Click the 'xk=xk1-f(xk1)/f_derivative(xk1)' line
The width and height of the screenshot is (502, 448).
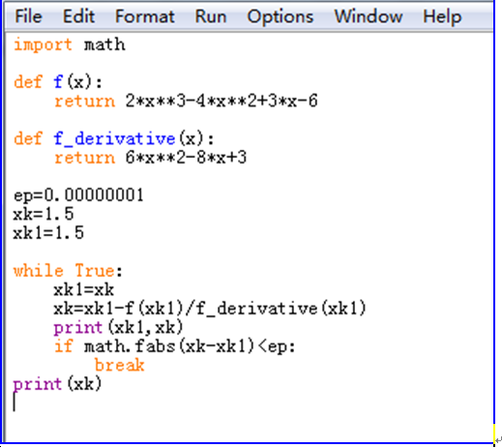pyautogui.click(x=210, y=309)
